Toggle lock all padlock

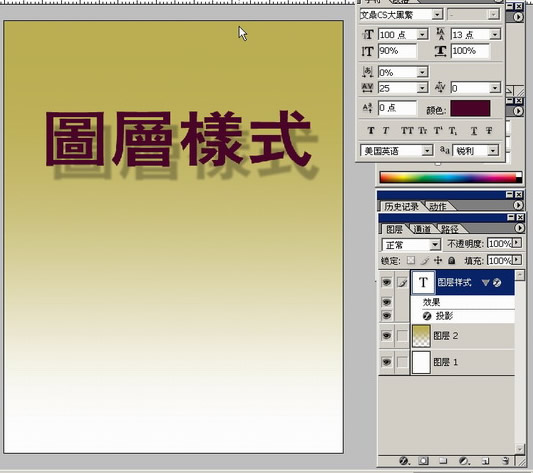pos(451,260)
